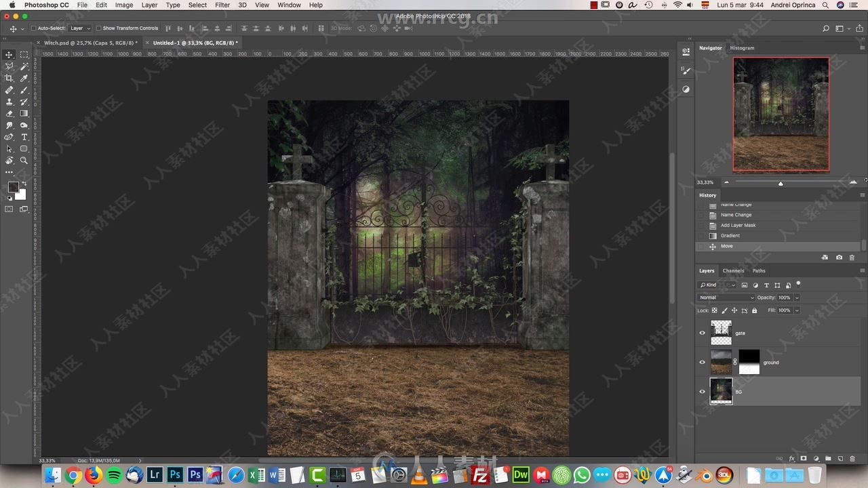Toggle lock image pixels brush icon
The height and width of the screenshot is (488, 868).
[724, 310]
